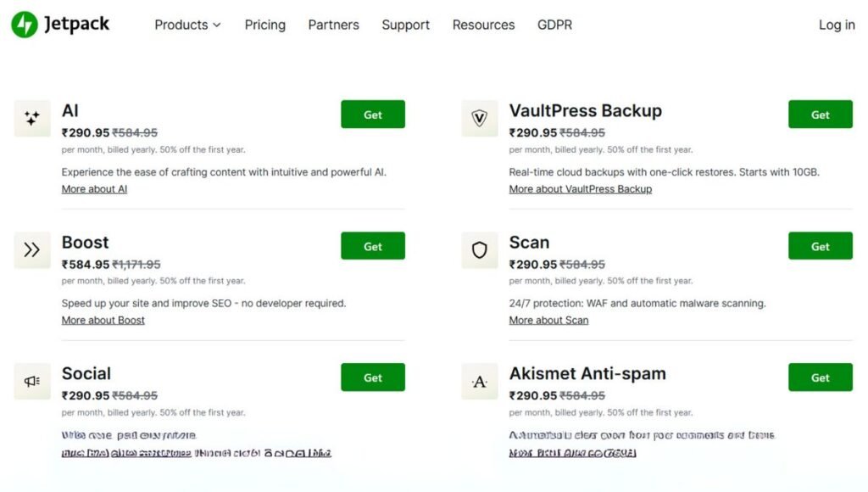
Task: Go to the Partners menu item
Action: 334,25
